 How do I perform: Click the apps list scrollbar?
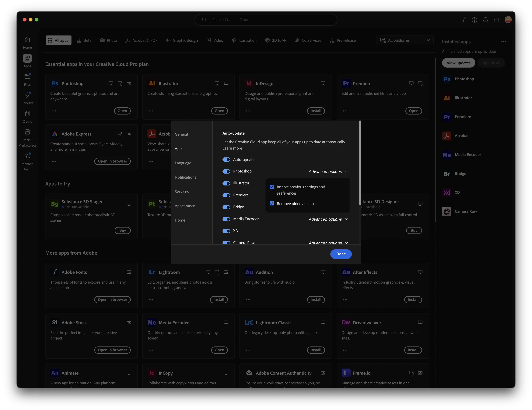[x=435, y=140]
